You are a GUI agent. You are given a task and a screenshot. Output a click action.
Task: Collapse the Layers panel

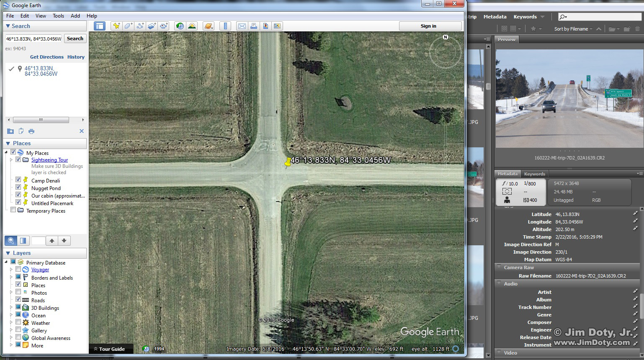pos(8,253)
